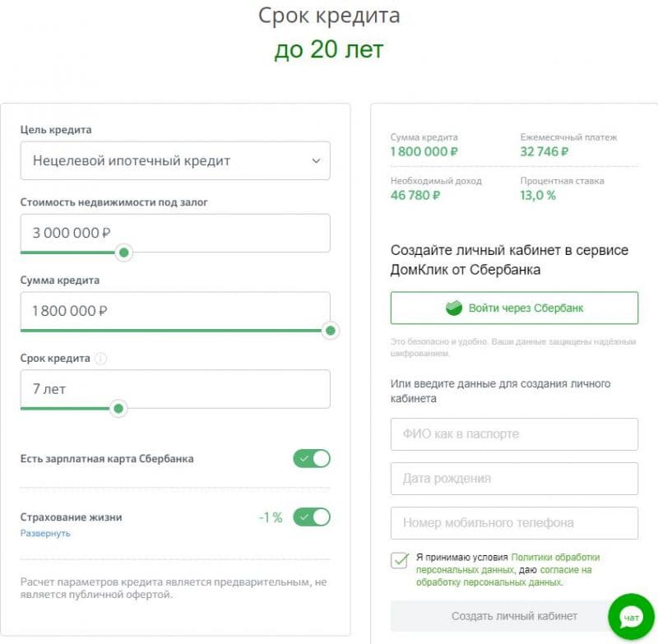Viewport: 658px width, 644px height.
Task: Click the loan term slider handle
Action: pos(118,408)
